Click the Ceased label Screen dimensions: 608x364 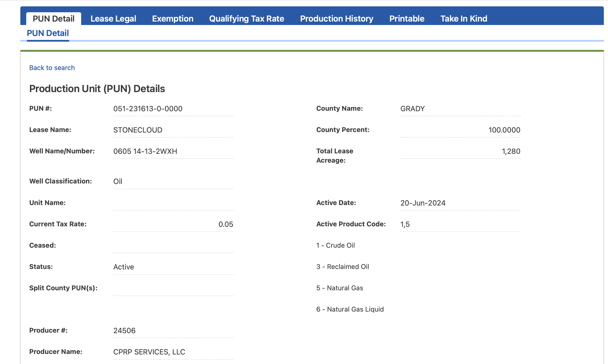[x=42, y=245]
